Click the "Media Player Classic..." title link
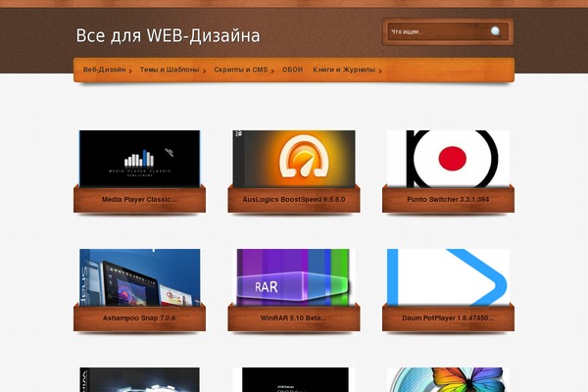588x392 pixels. pyautogui.click(x=139, y=200)
